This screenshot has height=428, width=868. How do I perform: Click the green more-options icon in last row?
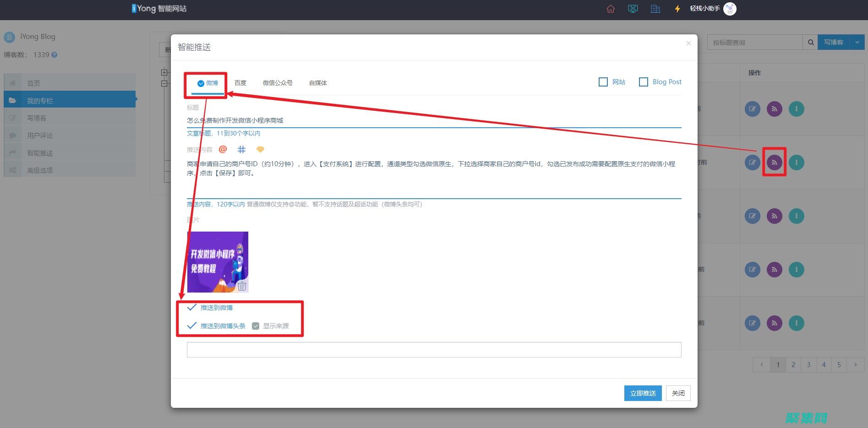click(x=796, y=323)
